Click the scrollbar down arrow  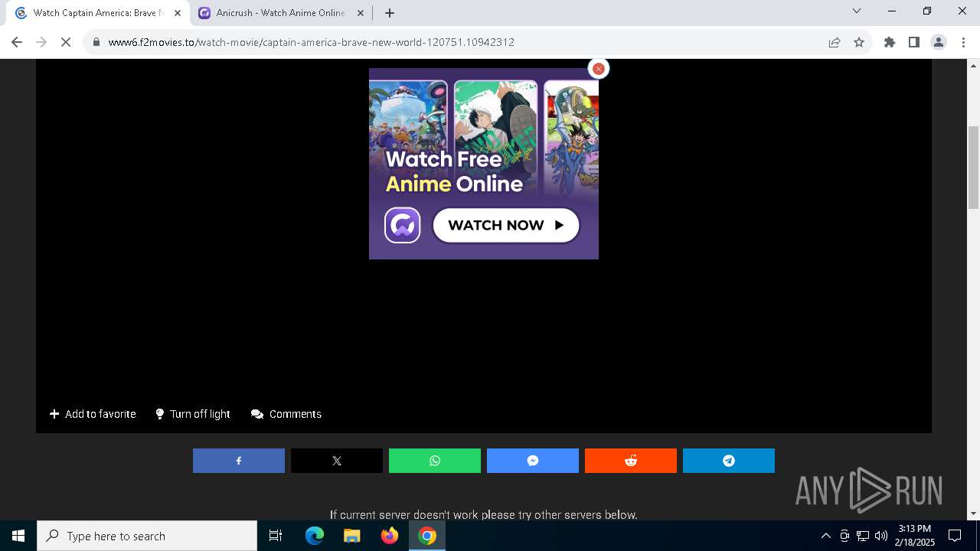tap(973, 514)
